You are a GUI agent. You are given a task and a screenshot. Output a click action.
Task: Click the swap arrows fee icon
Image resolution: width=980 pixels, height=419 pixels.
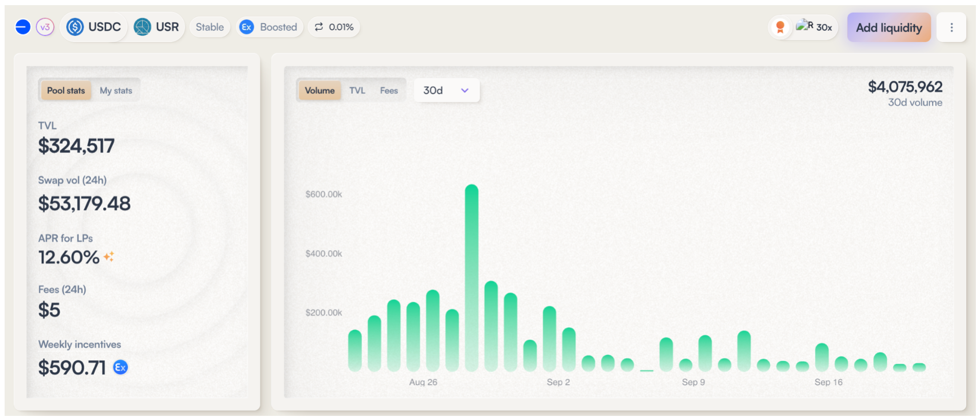pyautogui.click(x=319, y=27)
